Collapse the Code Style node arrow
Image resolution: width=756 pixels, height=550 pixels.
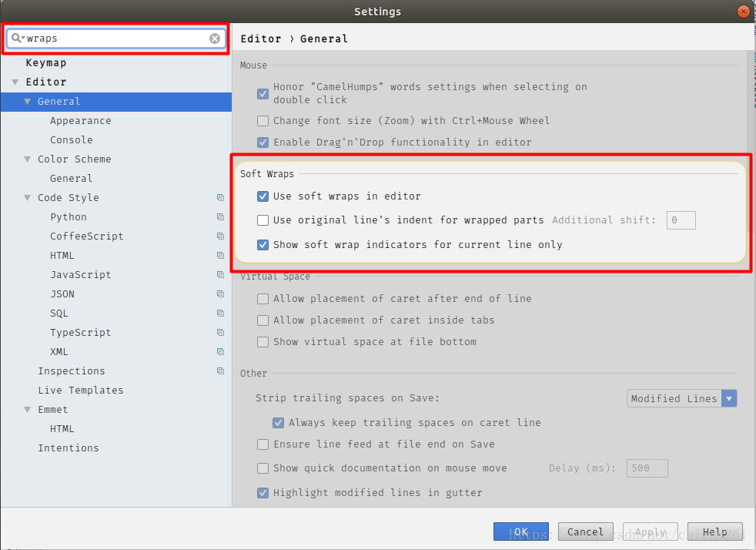pyautogui.click(x=28, y=198)
